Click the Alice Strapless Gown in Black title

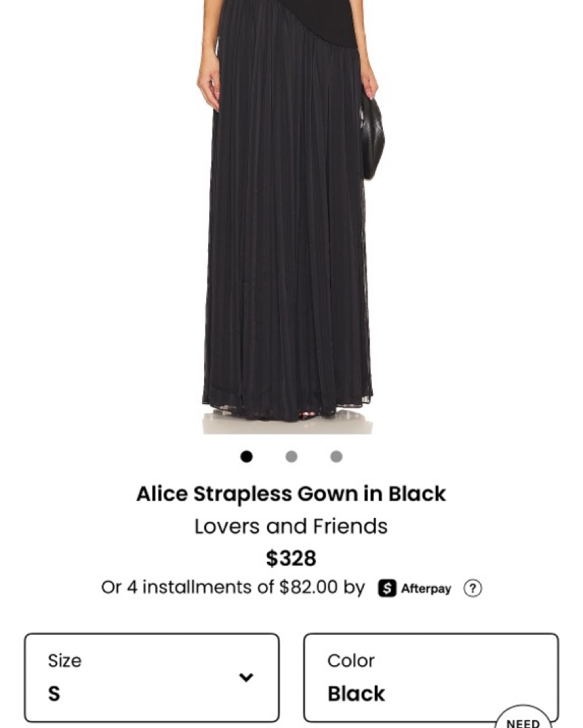point(291,494)
